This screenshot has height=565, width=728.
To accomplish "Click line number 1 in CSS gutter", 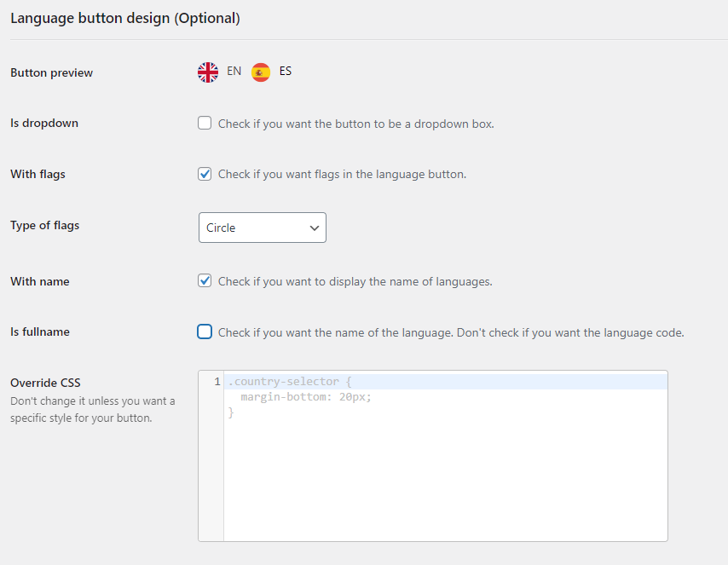I will pyautogui.click(x=217, y=382).
